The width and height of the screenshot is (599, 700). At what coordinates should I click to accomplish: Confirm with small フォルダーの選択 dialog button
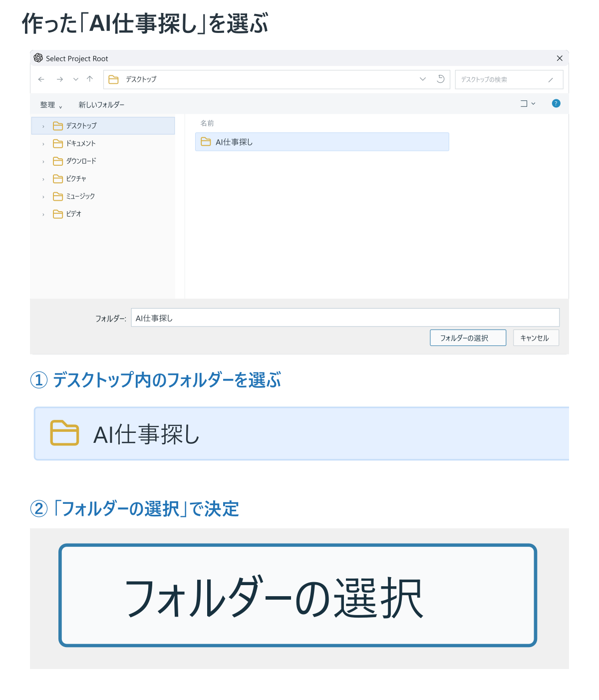point(468,338)
